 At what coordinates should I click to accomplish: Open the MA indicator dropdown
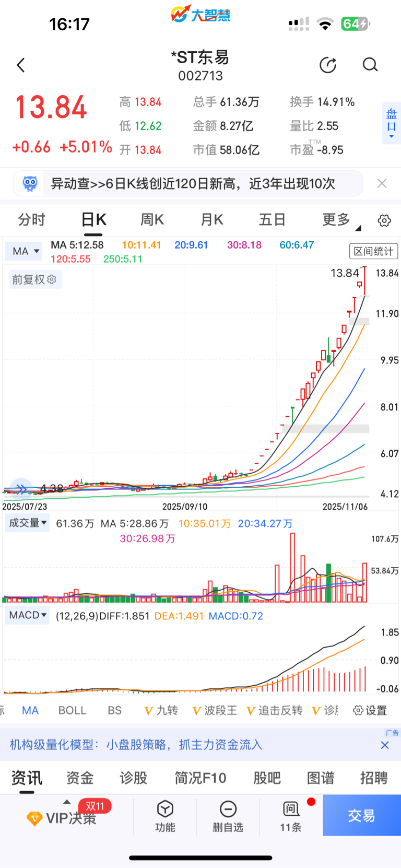click(x=23, y=251)
